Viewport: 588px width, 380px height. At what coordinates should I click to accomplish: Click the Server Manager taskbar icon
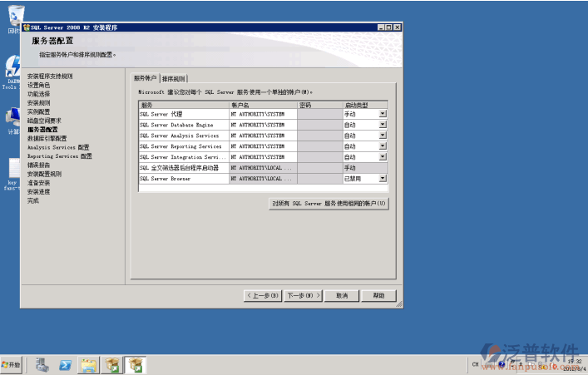41,365
